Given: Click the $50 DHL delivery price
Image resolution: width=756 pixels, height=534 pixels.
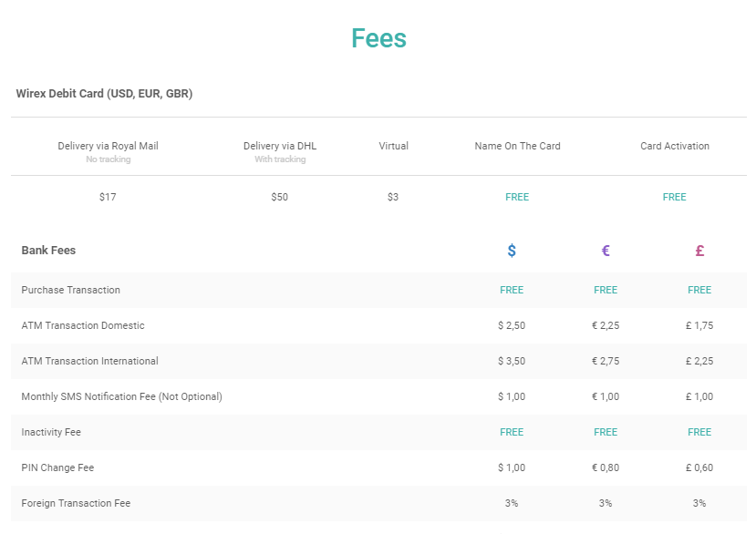Looking at the screenshot, I should point(280,197).
